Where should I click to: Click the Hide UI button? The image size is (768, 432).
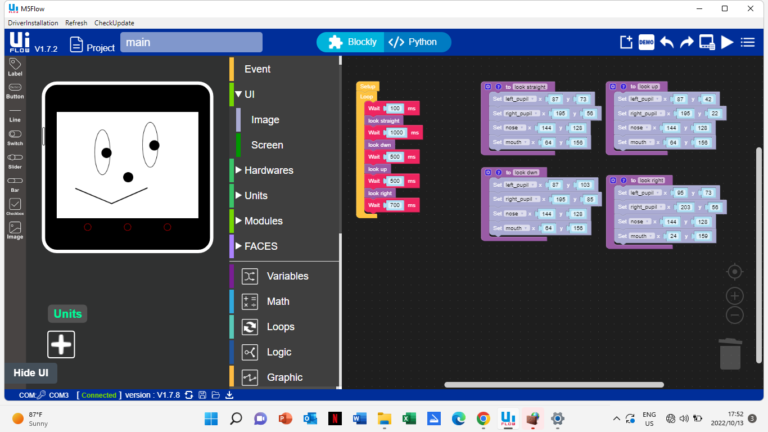(x=31, y=373)
